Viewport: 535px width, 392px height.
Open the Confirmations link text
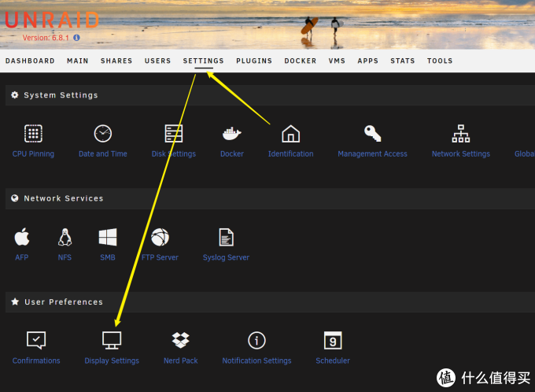point(36,361)
